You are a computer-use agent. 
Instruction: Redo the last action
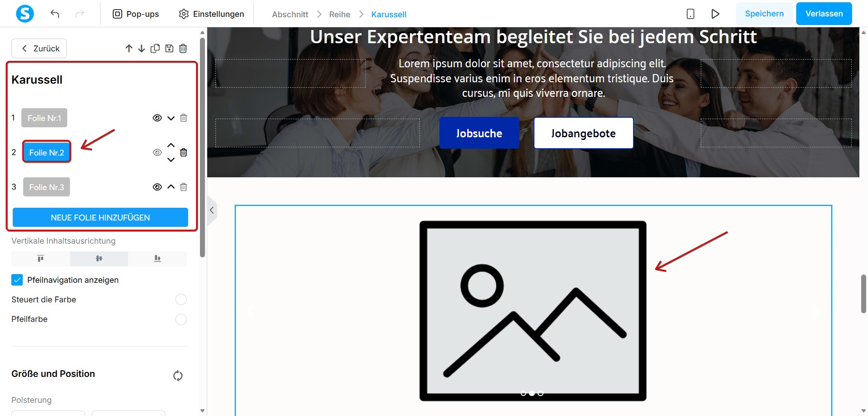pyautogui.click(x=80, y=14)
